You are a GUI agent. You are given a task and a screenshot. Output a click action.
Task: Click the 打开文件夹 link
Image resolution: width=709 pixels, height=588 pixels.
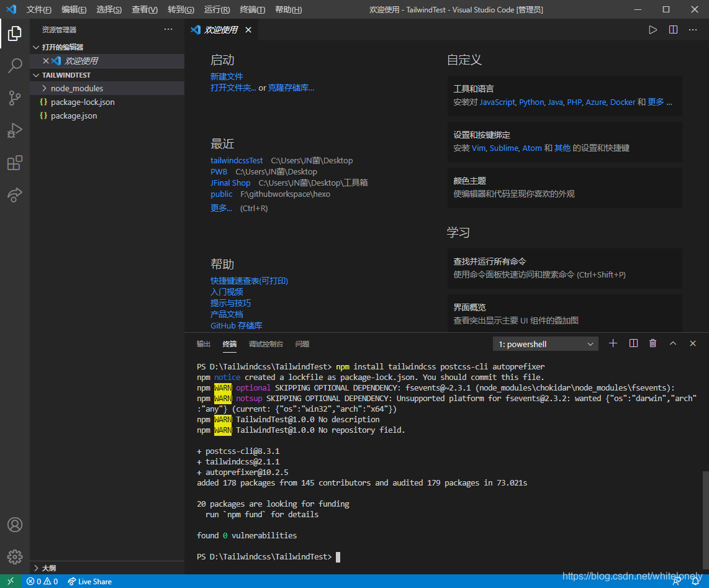click(x=233, y=88)
